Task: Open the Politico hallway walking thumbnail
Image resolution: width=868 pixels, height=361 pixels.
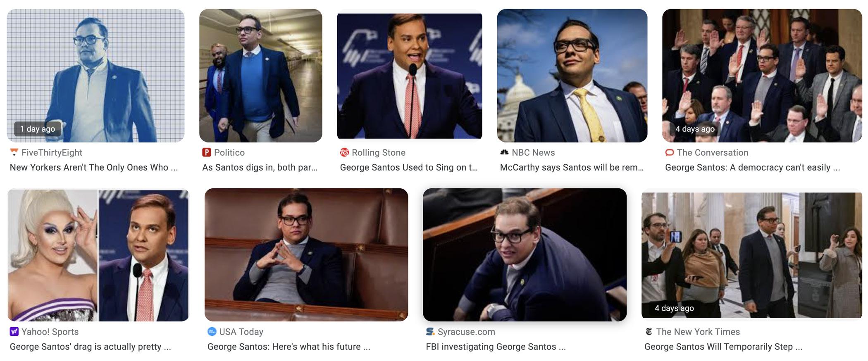Action: click(261, 76)
